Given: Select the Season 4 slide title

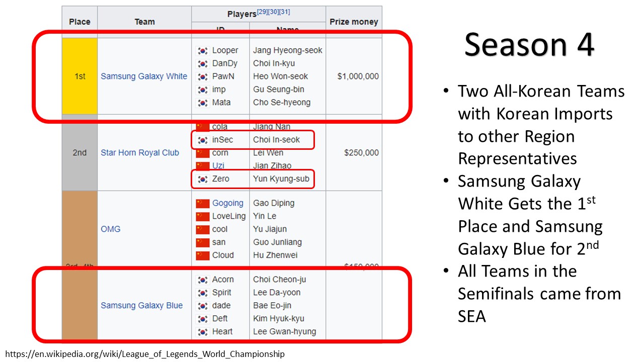Looking at the screenshot, I should tap(529, 44).
